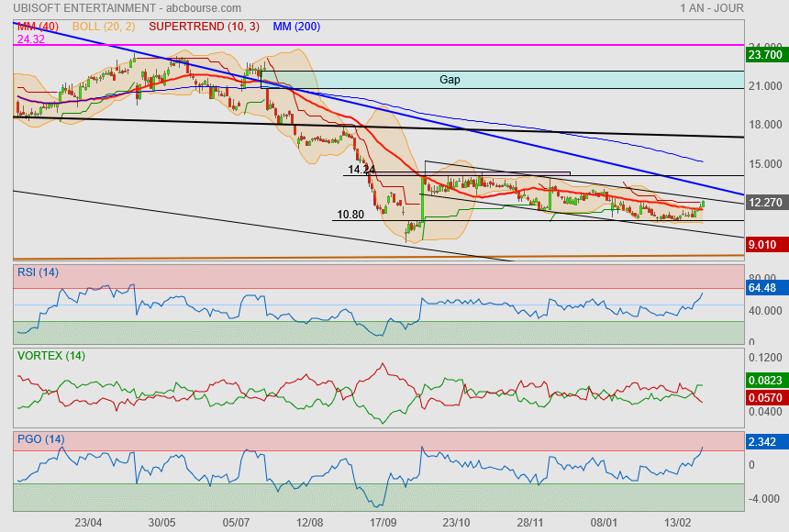The height and width of the screenshot is (532, 789).
Task: Click the green 23.700 price tag
Action: (x=765, y=54)
